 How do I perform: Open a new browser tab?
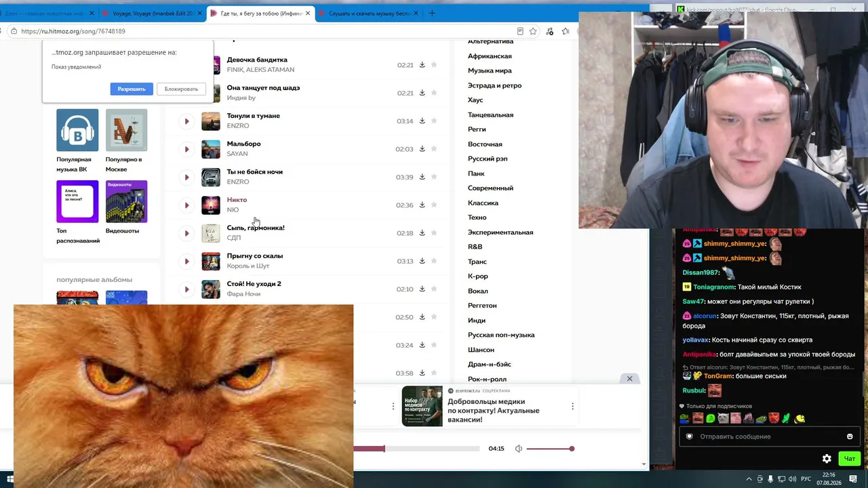(x=432, y=13)
